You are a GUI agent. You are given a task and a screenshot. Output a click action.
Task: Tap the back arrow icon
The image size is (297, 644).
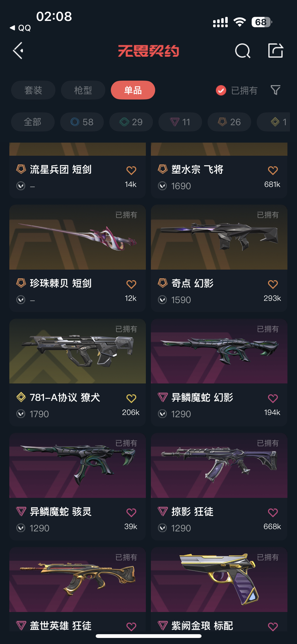(x=18, y=51)
